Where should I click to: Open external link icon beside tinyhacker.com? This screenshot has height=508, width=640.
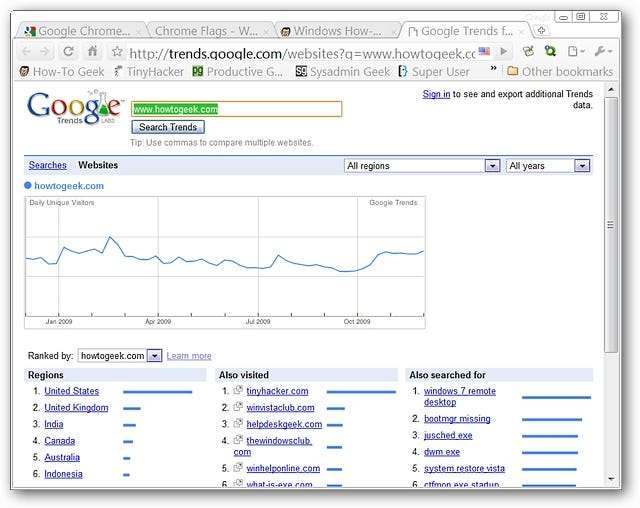(x=238, y=391)
